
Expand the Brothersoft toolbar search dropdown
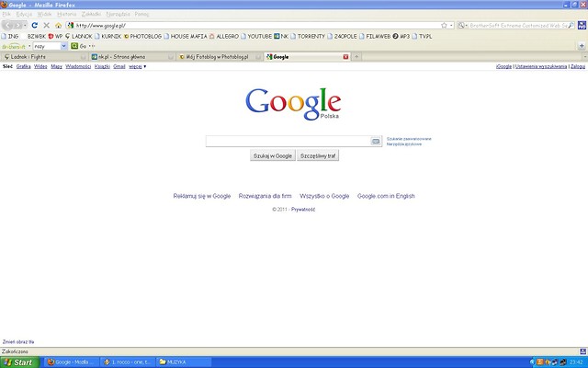point(63,46)
